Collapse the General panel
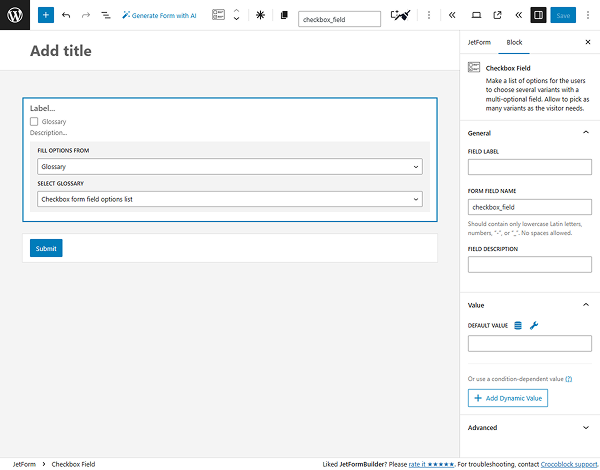 pos(530,133)
